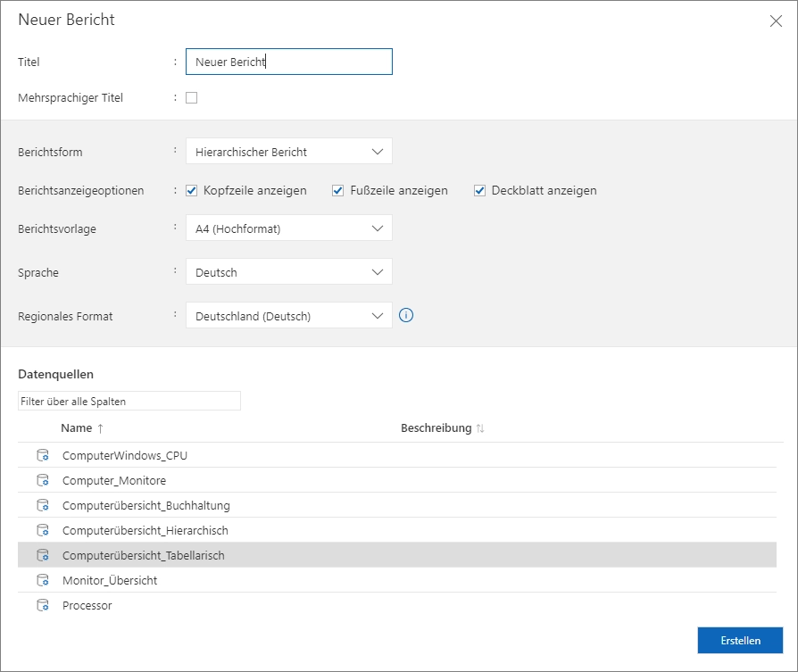Image resolution: width=798 pixels, height=672 pixels.
Task: Sort by the Beschreibung column sort arrows
Action: click(x=480, y=428)
